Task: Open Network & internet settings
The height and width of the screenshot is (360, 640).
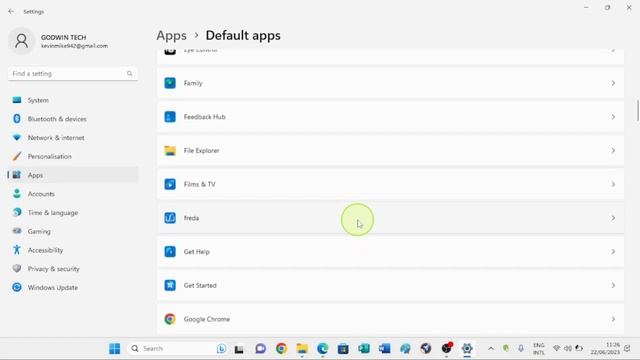Action: pos(73,138)
